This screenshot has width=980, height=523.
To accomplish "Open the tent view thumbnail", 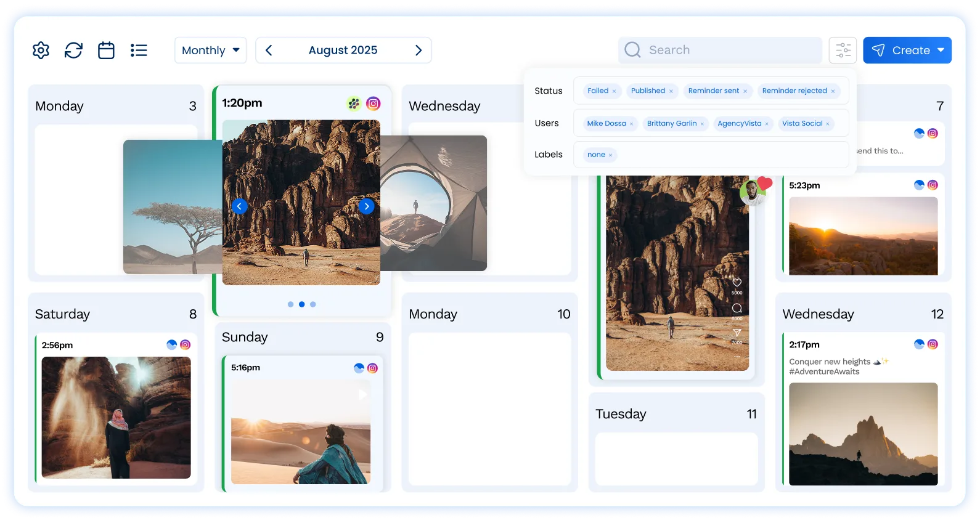I will pyautogui.click(x=433, y=203).
